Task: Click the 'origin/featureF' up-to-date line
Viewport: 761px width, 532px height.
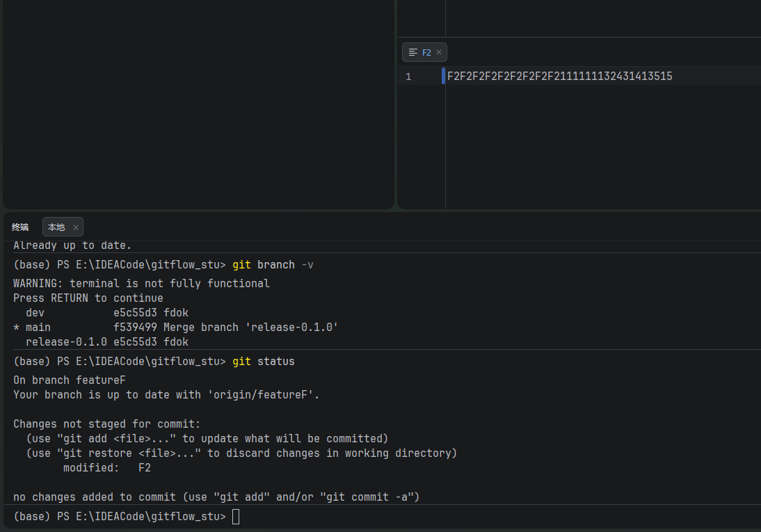Action: click(x=166, y=394)
